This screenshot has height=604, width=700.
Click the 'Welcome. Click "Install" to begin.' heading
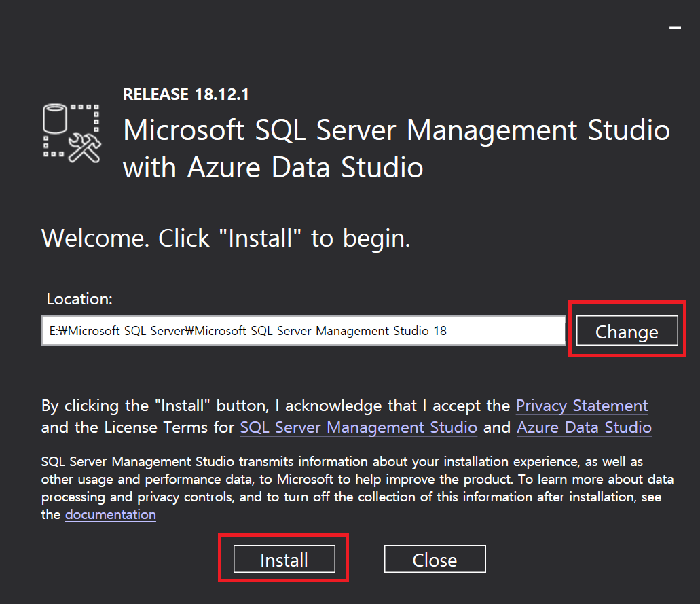(x=225, y=238)
